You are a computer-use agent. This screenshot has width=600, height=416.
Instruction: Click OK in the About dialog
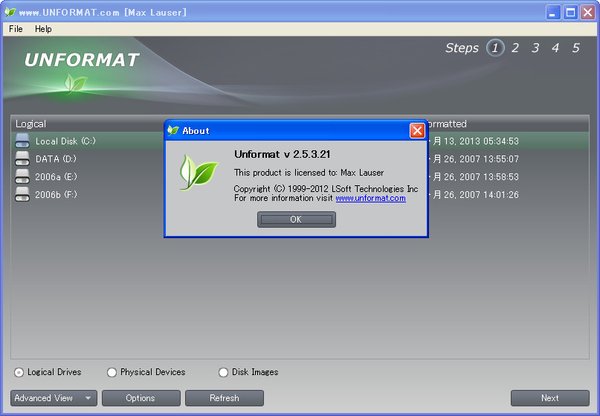click(296, 219)
